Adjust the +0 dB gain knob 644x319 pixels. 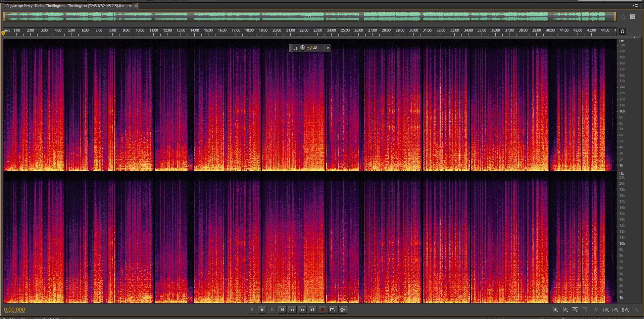click(302, 48)
